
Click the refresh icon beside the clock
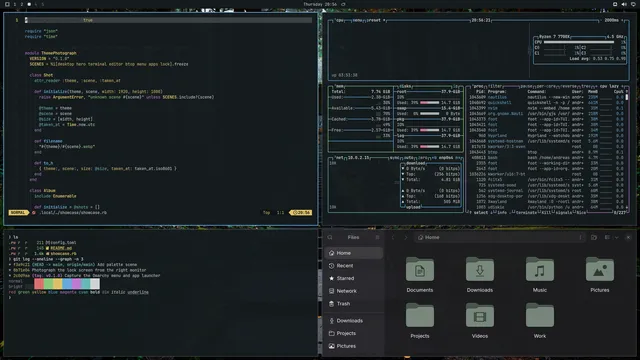pyautogui.click(x=343, y=4)
